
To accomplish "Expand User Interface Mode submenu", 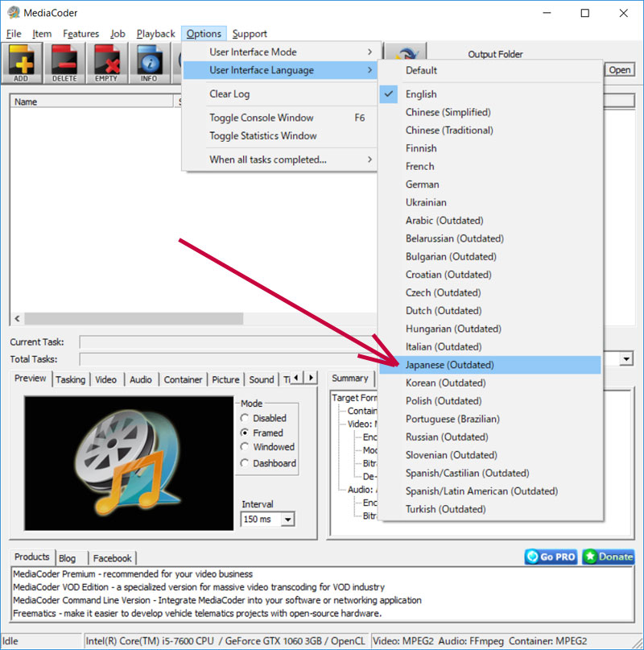I will pyautogui.click(x=279, y=52).
